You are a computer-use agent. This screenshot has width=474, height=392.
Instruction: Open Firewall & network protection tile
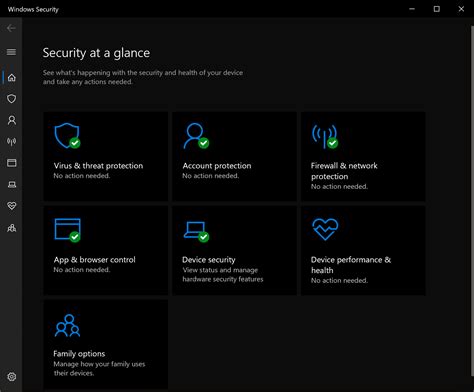(363, 156)
